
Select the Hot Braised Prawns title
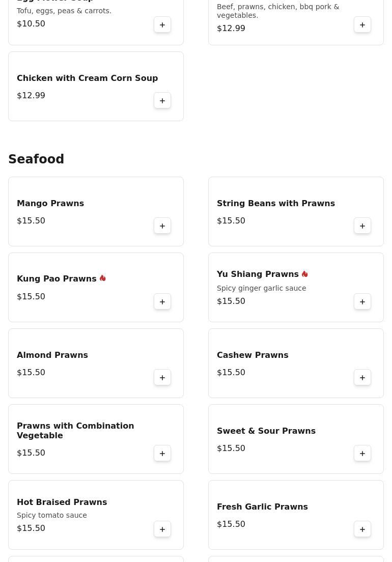(x=62, y=502)
